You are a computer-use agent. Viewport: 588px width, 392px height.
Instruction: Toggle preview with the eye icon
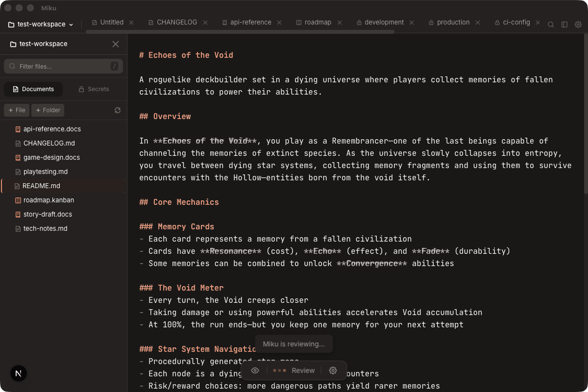[x=255, y=370]
